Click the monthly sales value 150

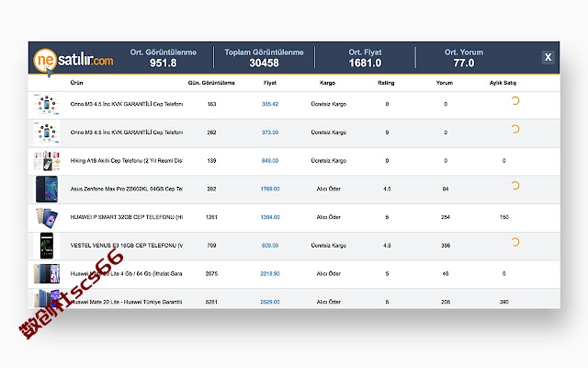504,217
